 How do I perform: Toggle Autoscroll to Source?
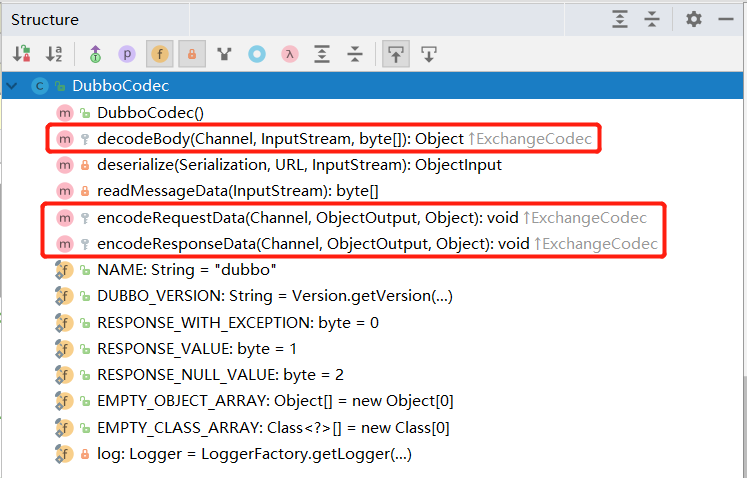395,54
